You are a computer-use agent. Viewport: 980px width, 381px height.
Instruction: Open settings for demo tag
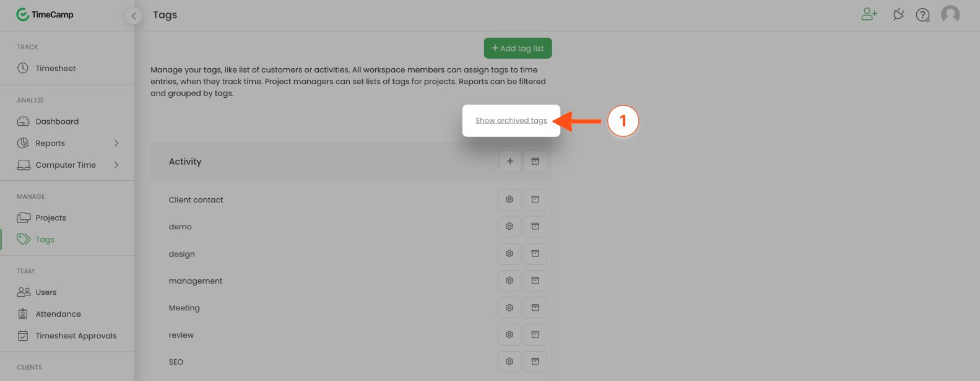[x=510, y=227]
